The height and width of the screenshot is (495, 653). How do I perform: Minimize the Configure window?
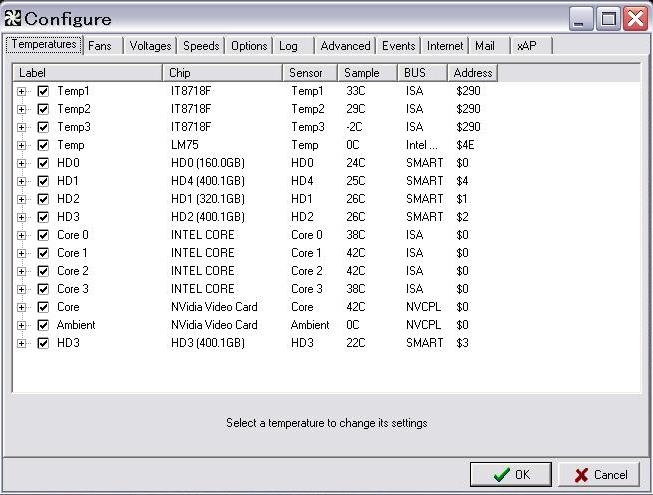point(581,19)
